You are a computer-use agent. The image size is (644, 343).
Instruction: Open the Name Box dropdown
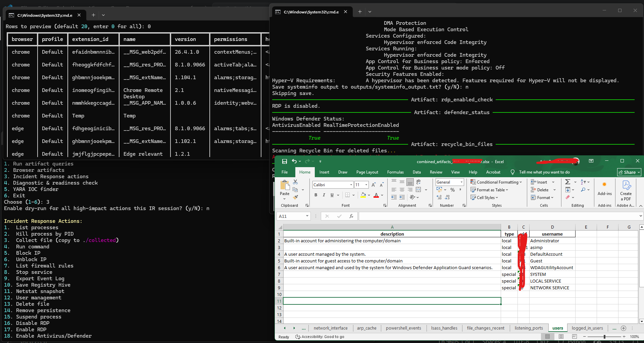[307, 216]
